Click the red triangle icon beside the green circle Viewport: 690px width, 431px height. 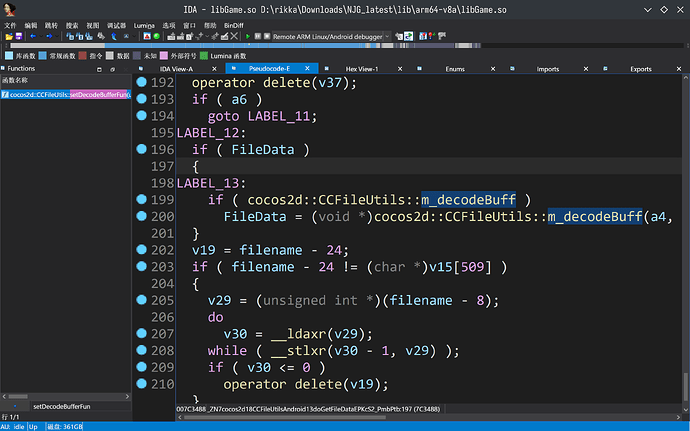coord(147,36)
